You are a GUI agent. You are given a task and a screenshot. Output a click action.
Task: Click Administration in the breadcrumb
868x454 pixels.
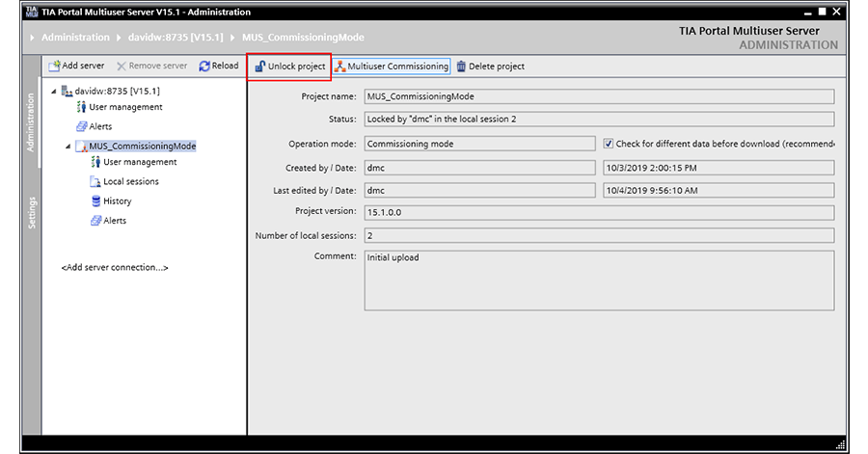(75, 37)
